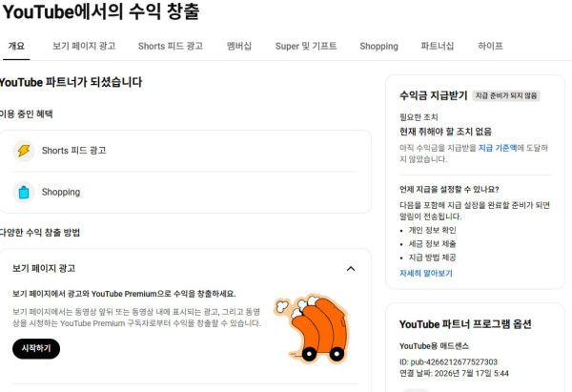This screenshot has width=572, height=392.
Task: Click the orange car illustration
Action: tap(313, 328)
